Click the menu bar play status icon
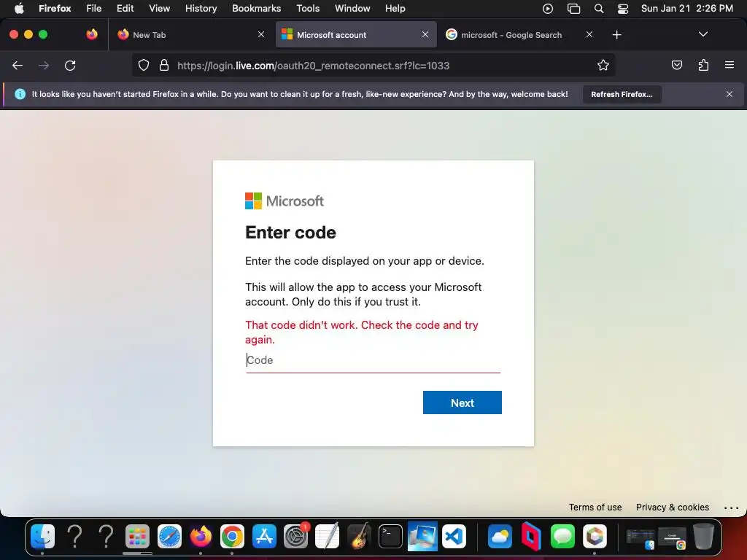Viewport: 747px width, 560px height. pos(547,9)
